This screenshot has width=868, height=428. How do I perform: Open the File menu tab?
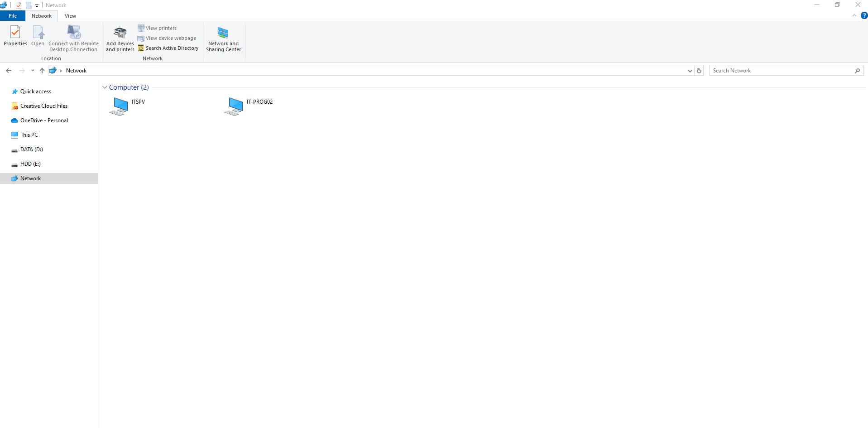click(13, 16)
